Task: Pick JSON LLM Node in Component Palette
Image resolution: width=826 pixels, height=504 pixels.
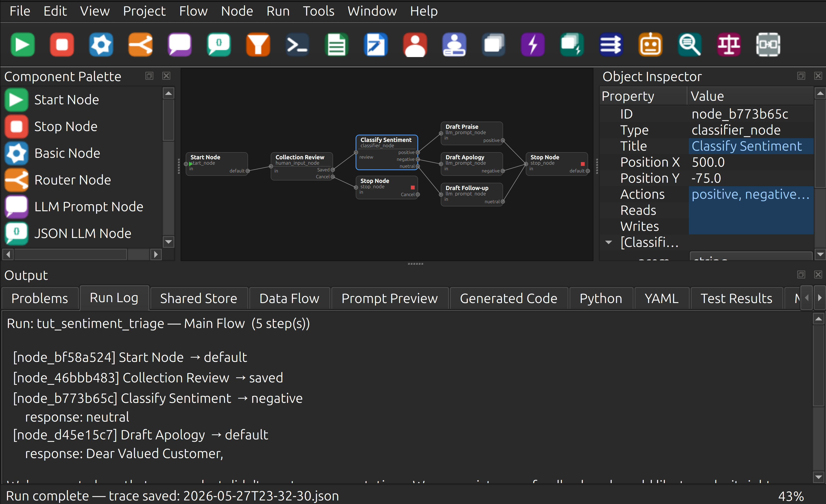Action: tap(82, 234)
